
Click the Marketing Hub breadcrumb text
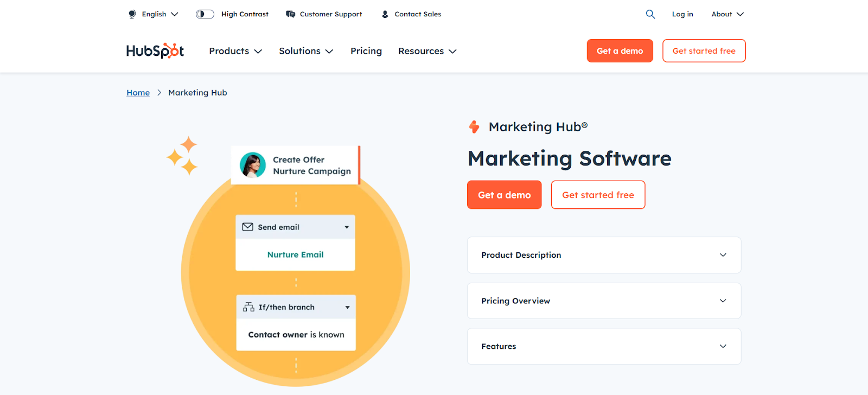coord(198,93)
